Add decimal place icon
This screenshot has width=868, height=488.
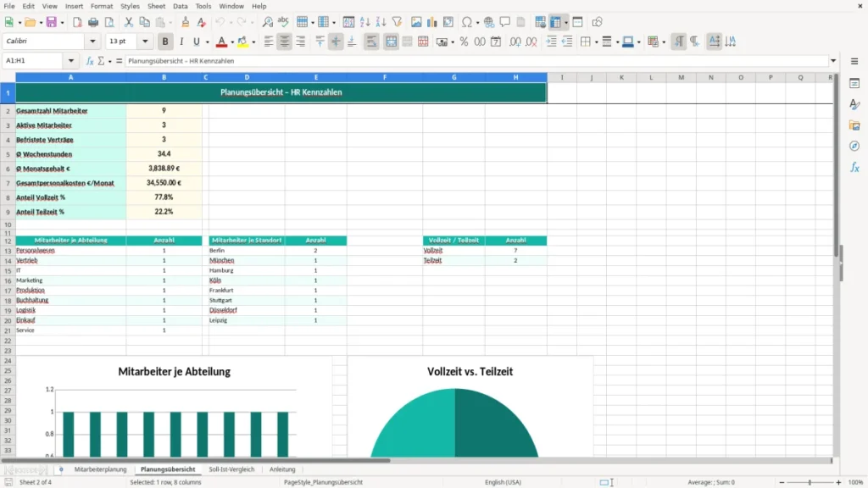point(515,42)
